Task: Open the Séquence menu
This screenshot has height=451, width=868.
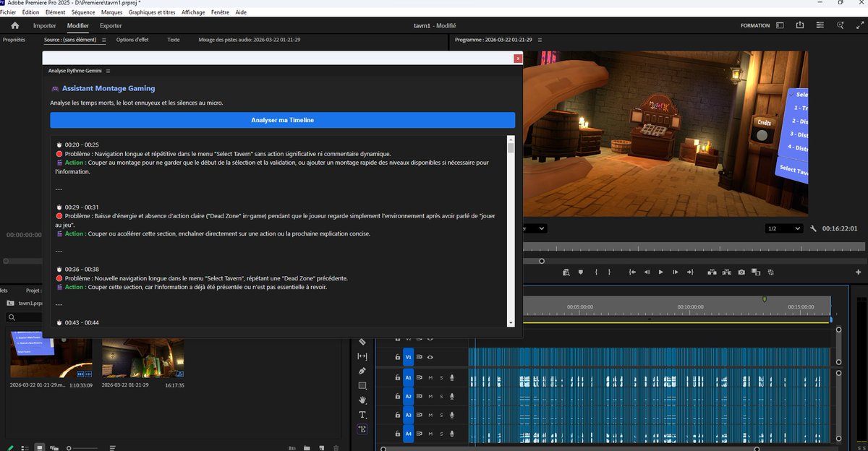Action: pos(83,12)
